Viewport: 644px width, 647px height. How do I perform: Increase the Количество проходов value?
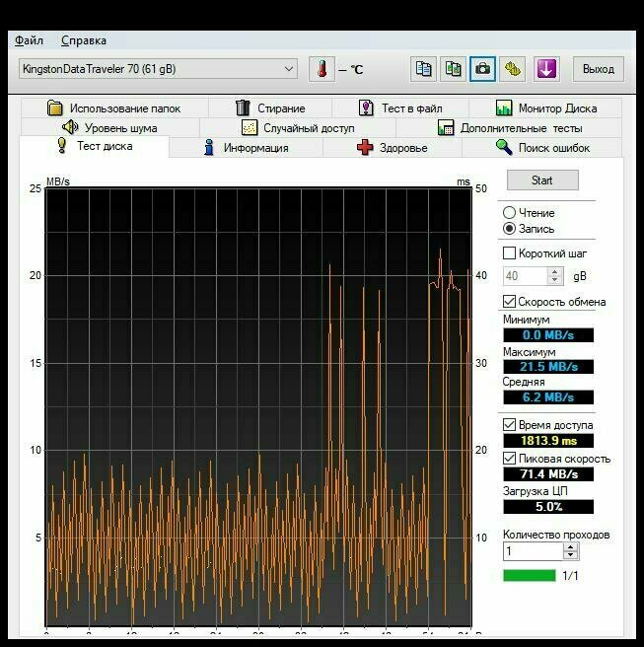(571, 546)
